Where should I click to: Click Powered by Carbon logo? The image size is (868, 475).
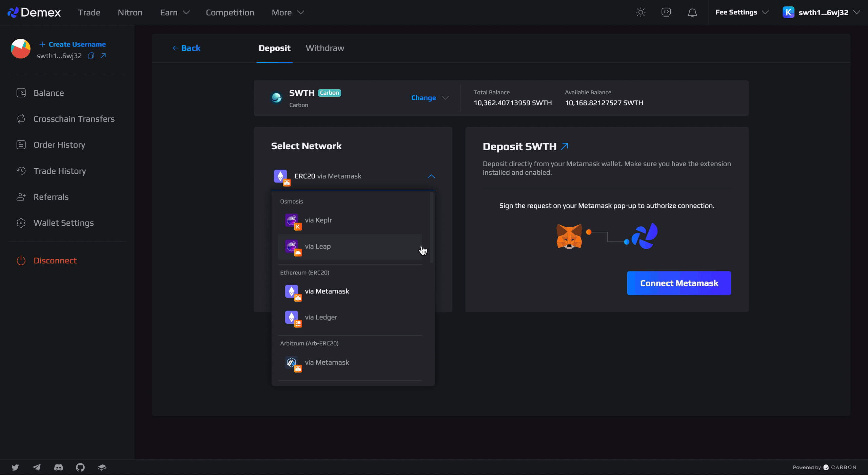825,468
